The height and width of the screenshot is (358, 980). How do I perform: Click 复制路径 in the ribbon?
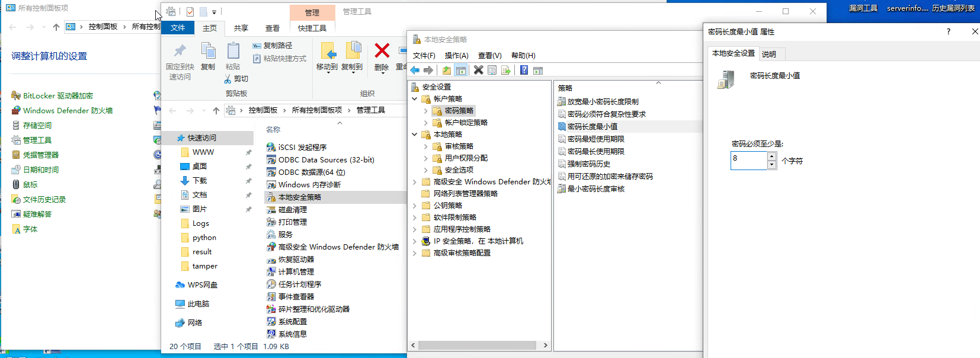(x=273, y=46)
